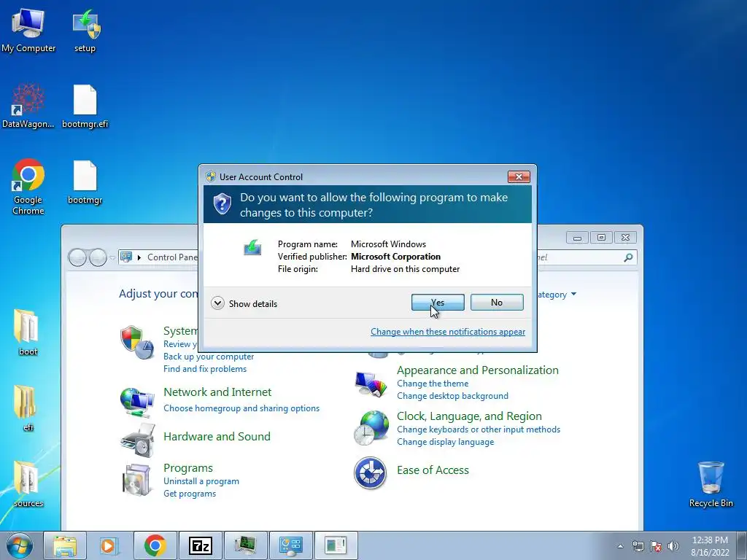Open Clock, Language, and Region link
The width and height of the screenshot is (747, 560).
coord(469,416)
